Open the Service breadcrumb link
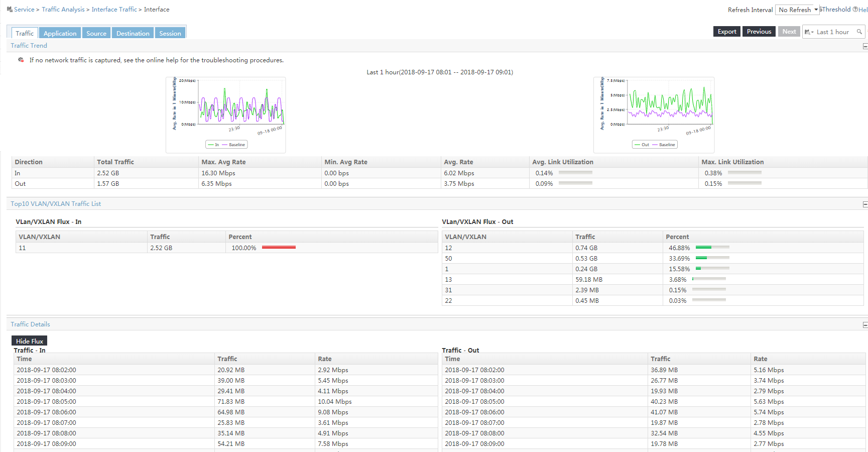 [24, 10]
